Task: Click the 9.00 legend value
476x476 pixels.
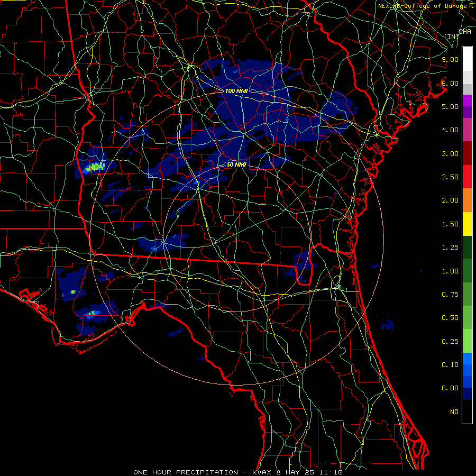Action: point(450,59)
